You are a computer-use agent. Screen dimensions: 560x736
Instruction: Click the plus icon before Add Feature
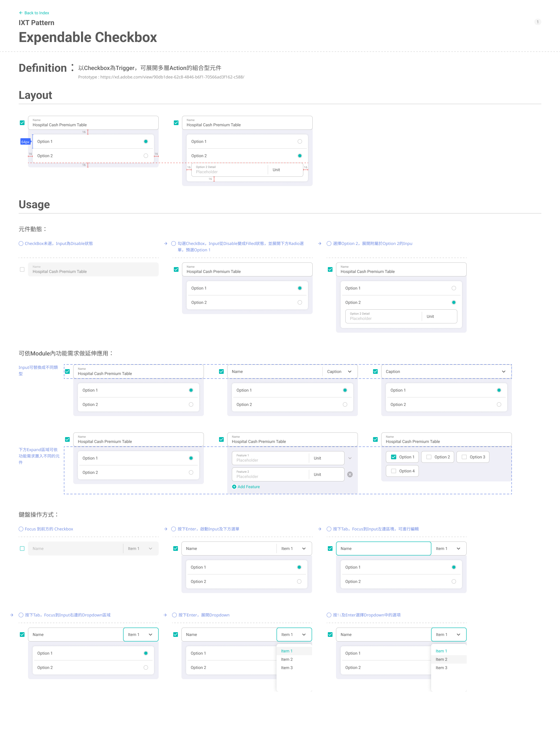pos(234,487)
